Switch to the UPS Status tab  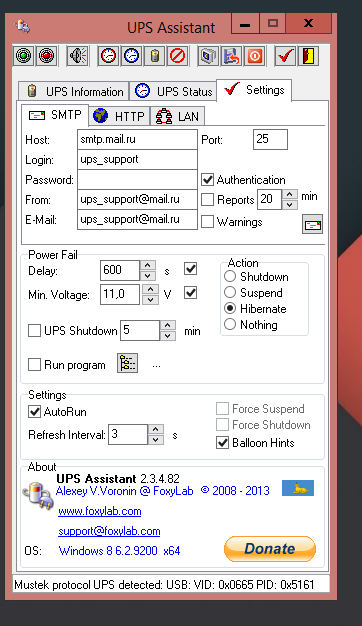coord(173,91)
